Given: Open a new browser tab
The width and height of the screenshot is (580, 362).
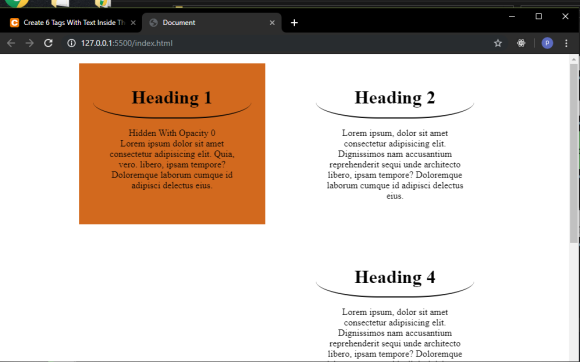Looking at the screenshot, I should 294,23.
